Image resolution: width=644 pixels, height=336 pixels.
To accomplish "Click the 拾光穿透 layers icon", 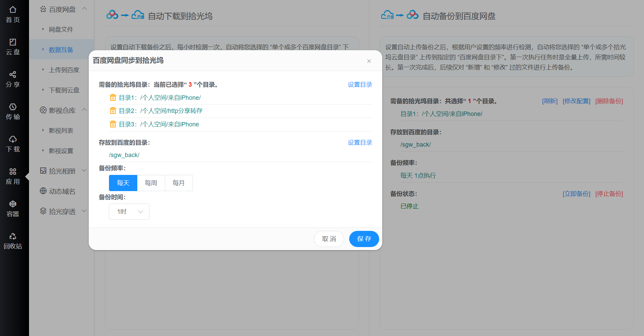I will click(43, 211).
